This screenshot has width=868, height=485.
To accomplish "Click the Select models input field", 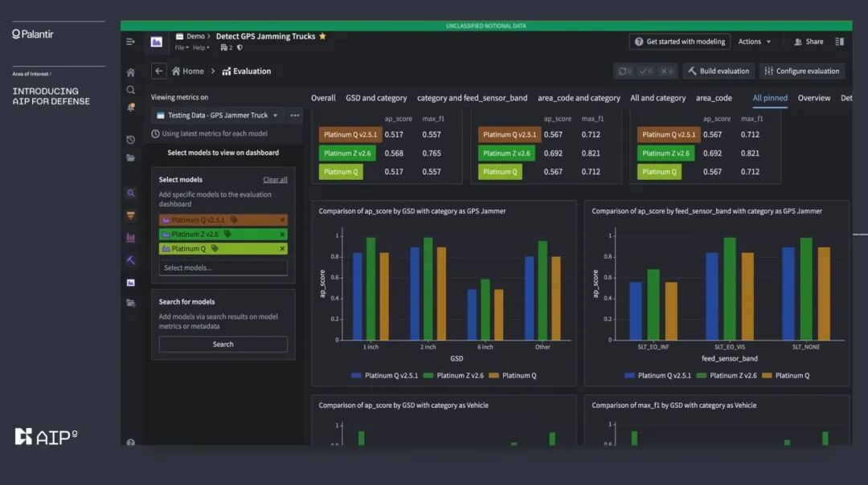I will [223, 267].
